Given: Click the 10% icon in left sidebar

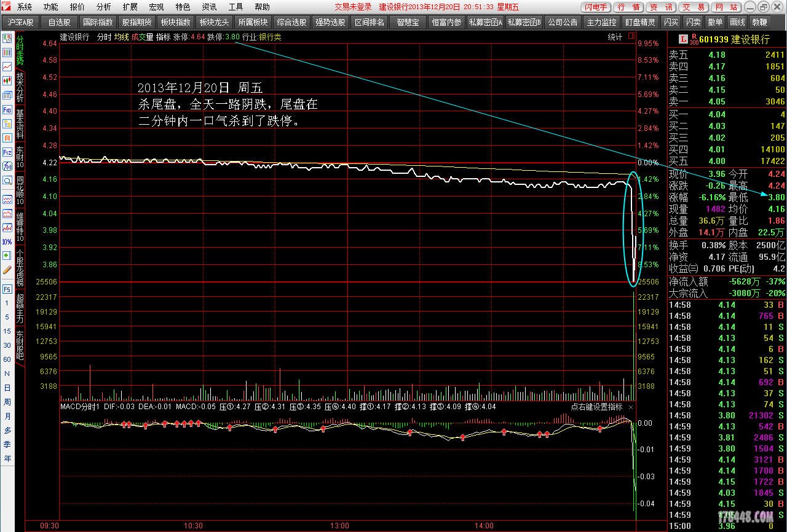Looking at the screenshot, I should pyautogui.click(x=7, y=242).
